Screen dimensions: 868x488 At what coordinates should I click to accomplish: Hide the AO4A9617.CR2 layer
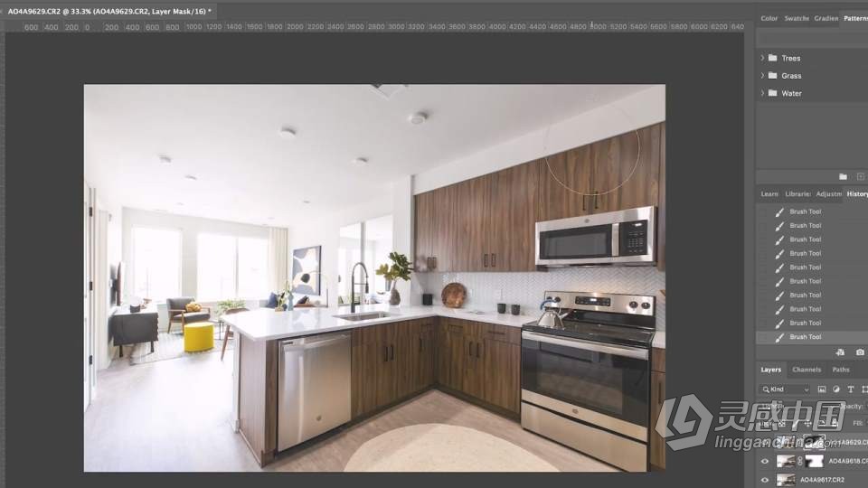[x=765, y=480]
